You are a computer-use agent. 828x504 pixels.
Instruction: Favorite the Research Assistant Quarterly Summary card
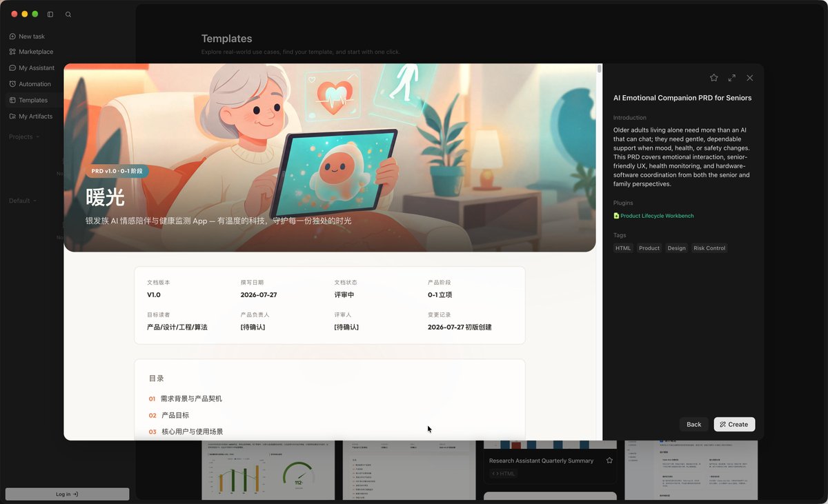click(x=609, y=461)
